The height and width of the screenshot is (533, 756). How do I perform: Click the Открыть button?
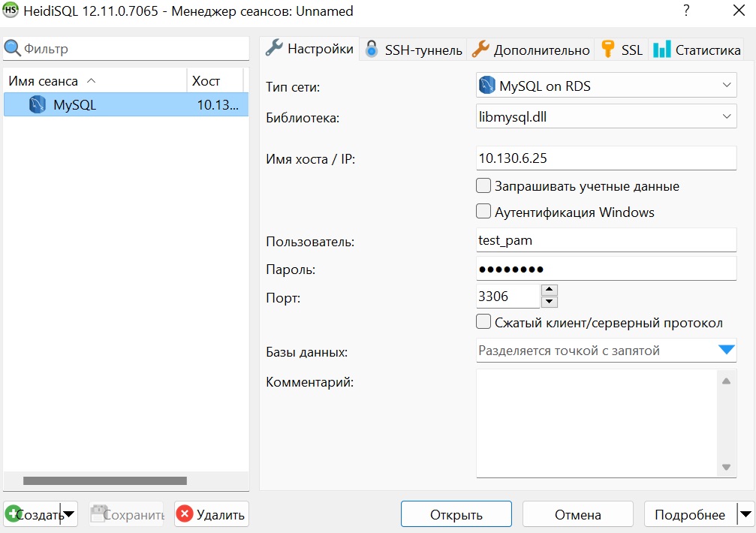pos(456,514)
